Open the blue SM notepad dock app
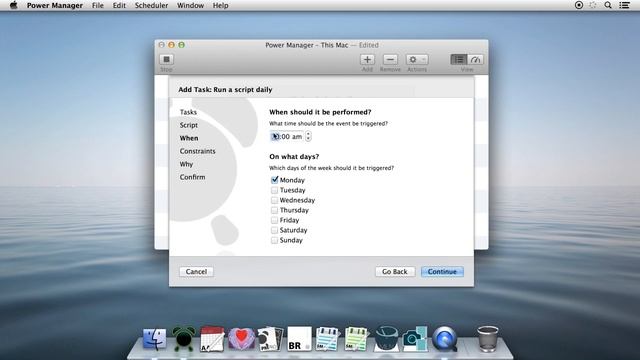This screenshot has width=640, height=360. (x=327, y=339)
